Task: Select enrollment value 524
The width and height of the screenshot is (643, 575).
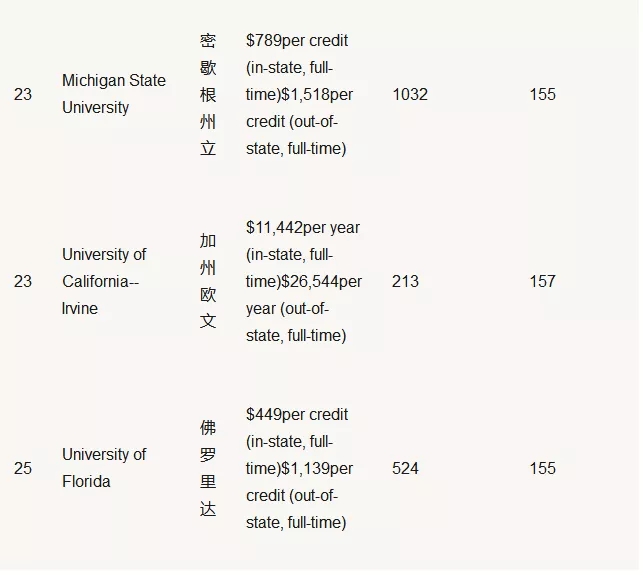Action: coord(405,468)
